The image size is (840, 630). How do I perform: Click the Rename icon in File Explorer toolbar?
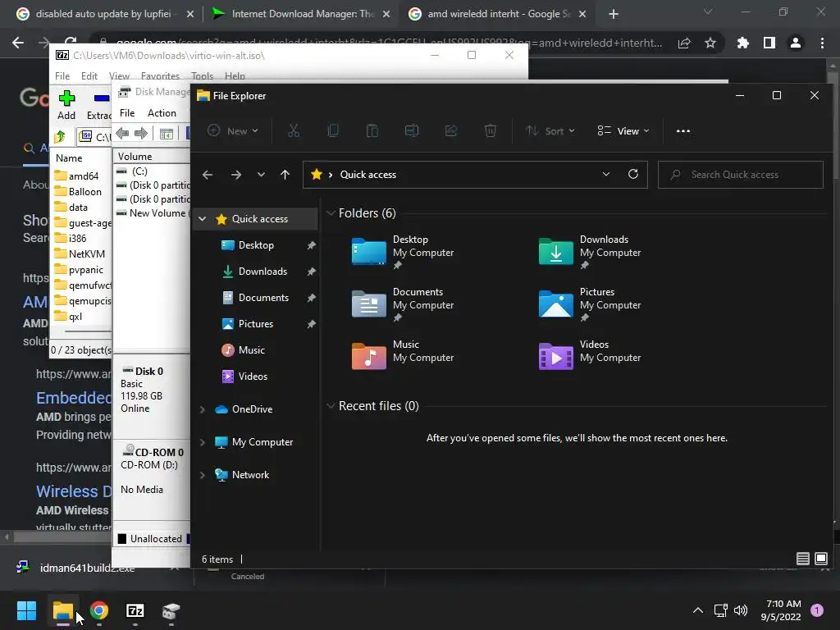tap(412, 130)
